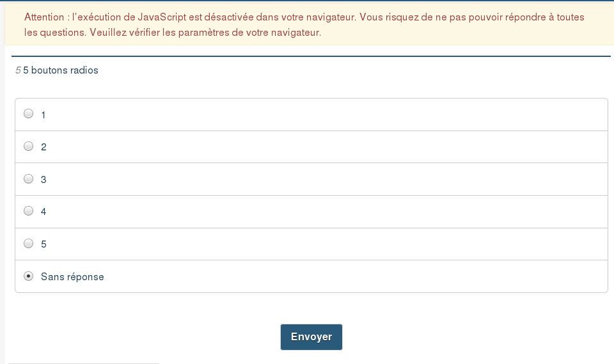Click the word "JavaScript" in the warning message

coord(162,17)
